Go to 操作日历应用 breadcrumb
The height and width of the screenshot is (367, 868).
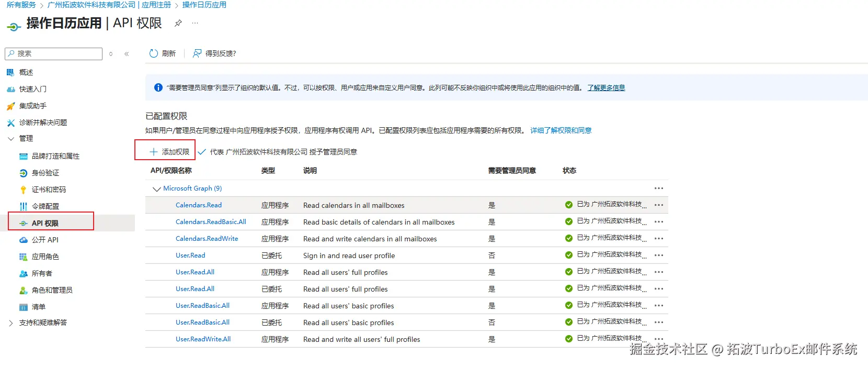click(x=204, y=5)
